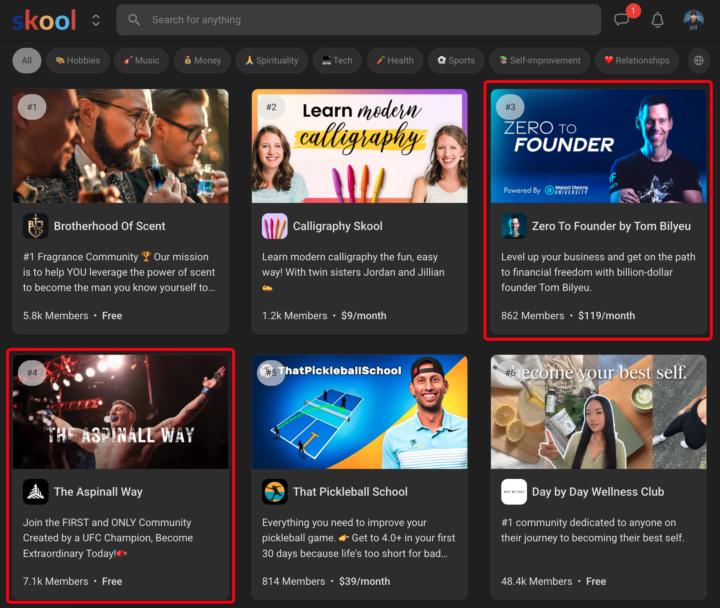Click '$39/month' price text
Viewport: 720px width, 608px height.
(364, 581)
